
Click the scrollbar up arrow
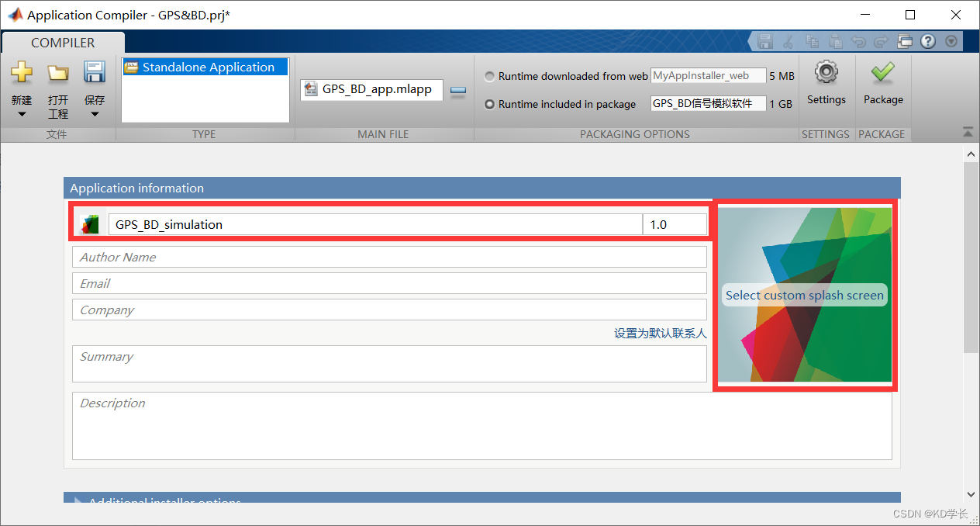971,154
